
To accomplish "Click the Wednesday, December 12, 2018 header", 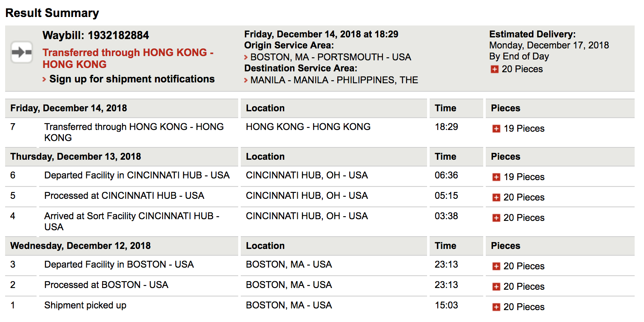I will 80,246.
